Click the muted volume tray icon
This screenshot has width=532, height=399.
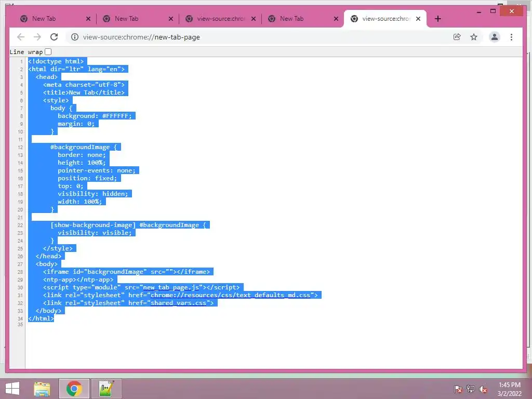point(483,389)
